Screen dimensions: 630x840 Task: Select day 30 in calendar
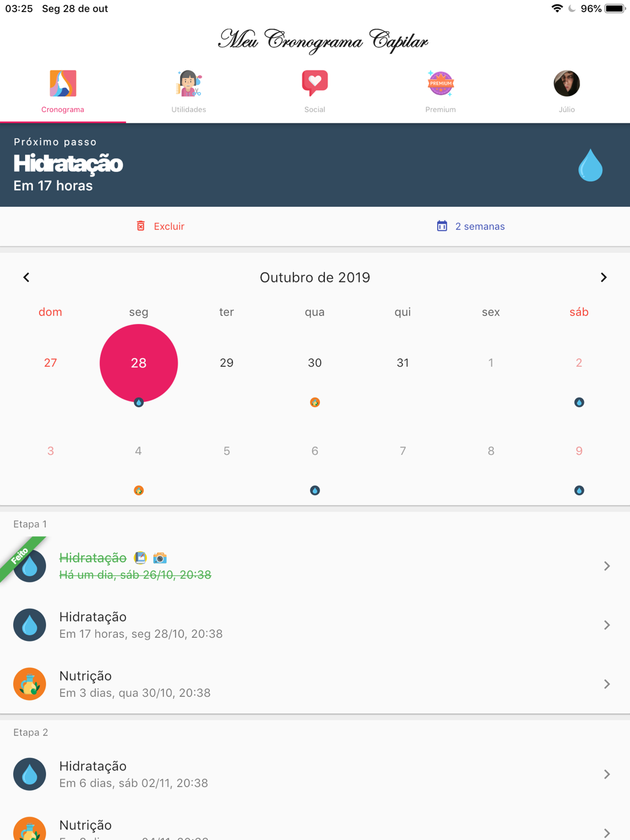[315, 363]
